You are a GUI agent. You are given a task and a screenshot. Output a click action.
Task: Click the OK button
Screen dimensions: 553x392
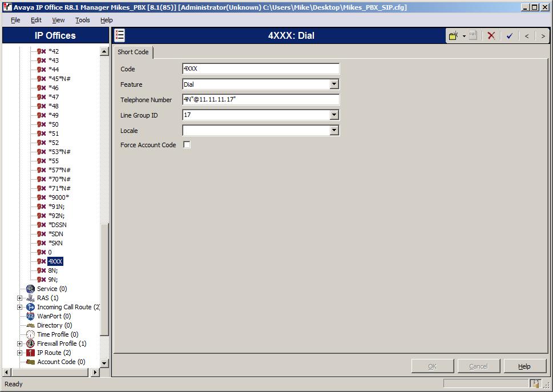[x=433, y=366]
